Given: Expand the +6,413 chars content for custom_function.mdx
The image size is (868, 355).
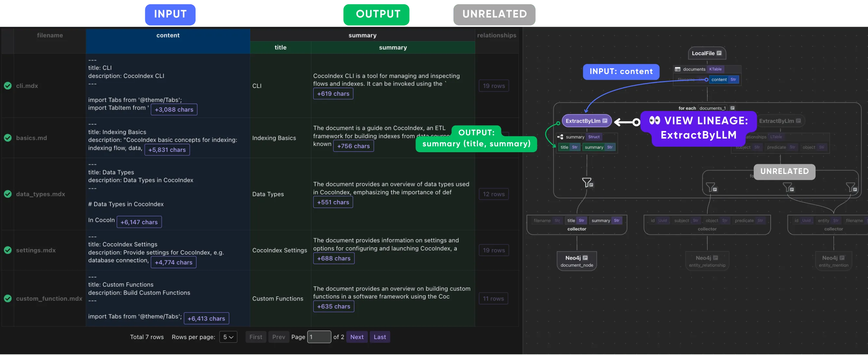Looking at the screenshot, I should [206, 319].
